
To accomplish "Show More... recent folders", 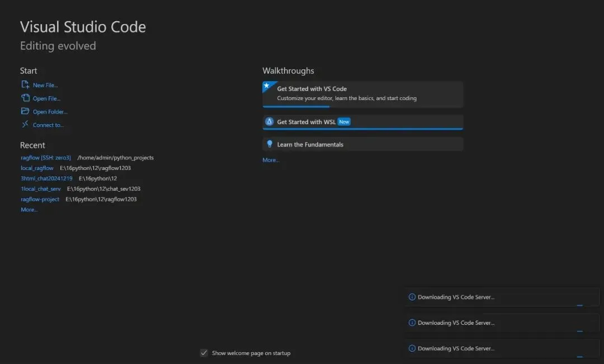I will 29,210.
